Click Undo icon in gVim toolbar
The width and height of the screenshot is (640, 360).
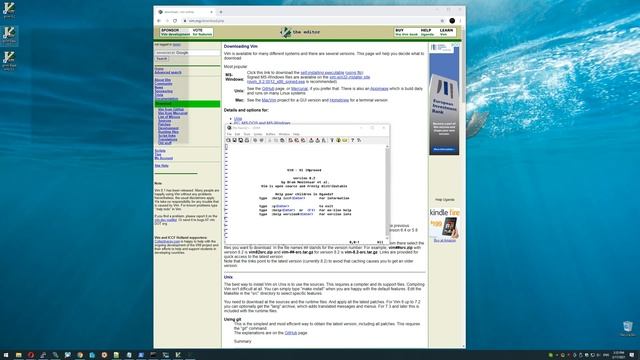(255, 140)
